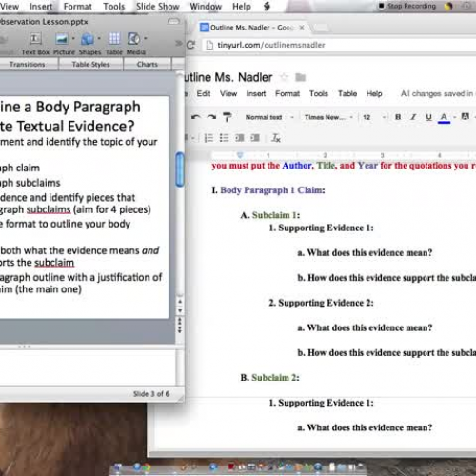Open the Format menu in Google Docs
Screen dimensions: 476x476
[288, 93]
